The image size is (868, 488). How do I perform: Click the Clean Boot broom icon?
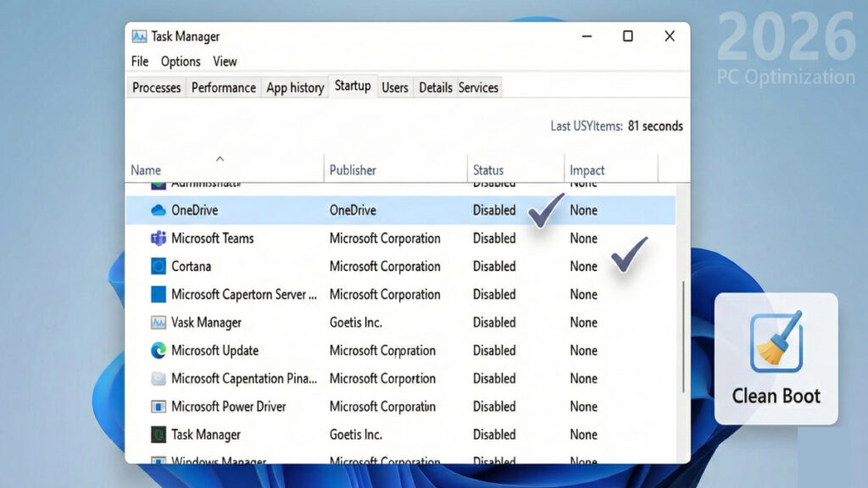tap(776, 341)
